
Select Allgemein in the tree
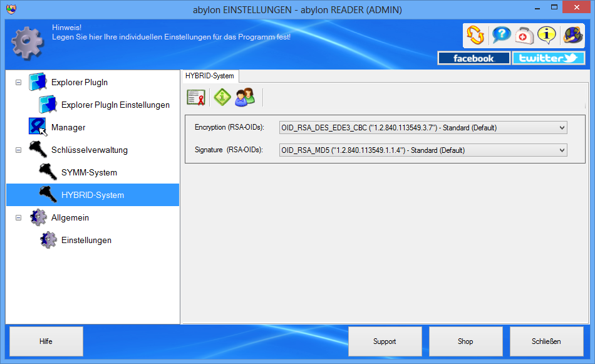[70, 218]
